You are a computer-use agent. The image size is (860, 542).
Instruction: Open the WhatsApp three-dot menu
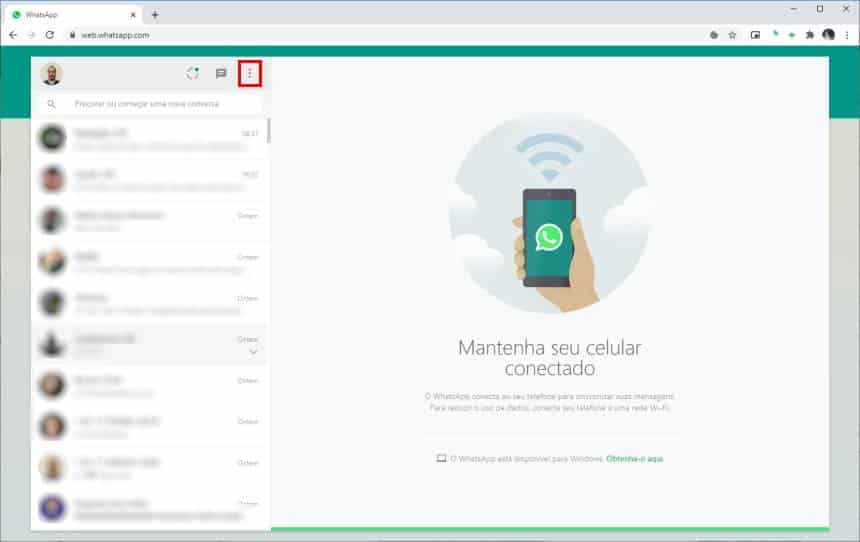coord(250,74)
